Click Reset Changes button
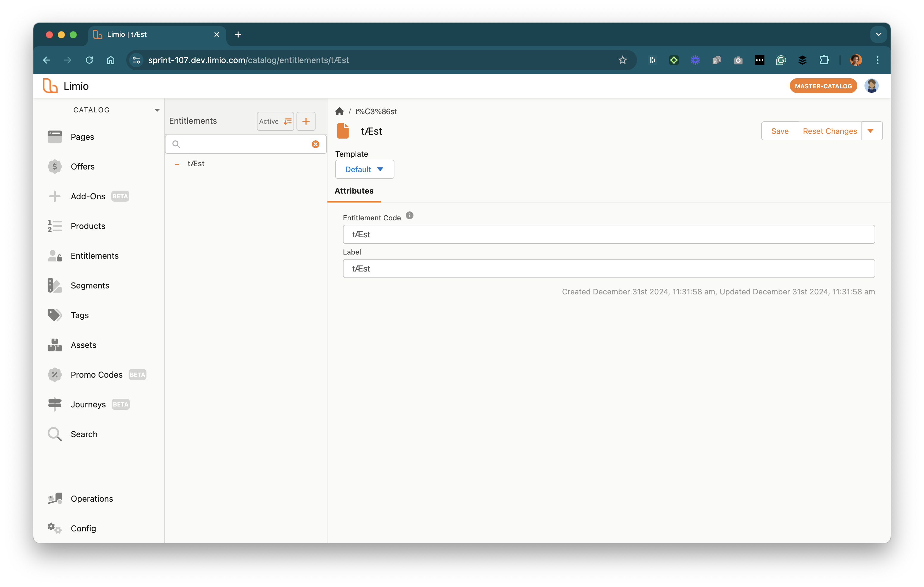The image size is (924, 587). click(x=830, y=131)
